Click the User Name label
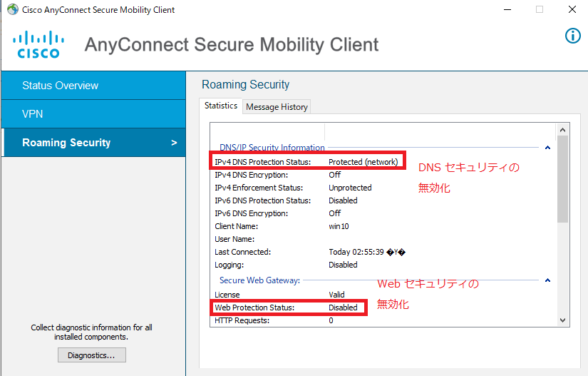This screenshot has width=588, height=376. point(234,239)
